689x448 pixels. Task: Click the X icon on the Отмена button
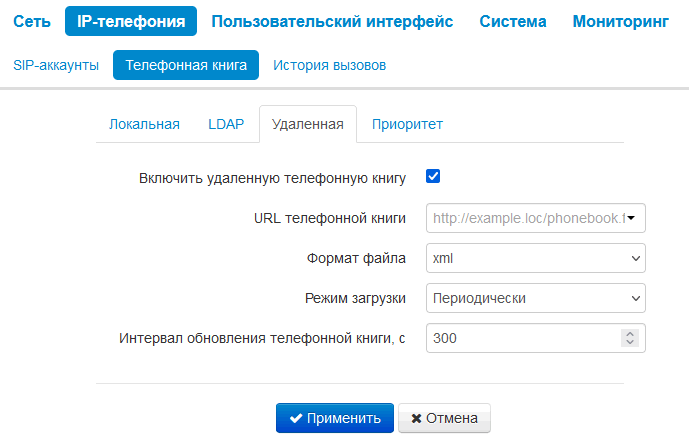[x=415, y=418]
